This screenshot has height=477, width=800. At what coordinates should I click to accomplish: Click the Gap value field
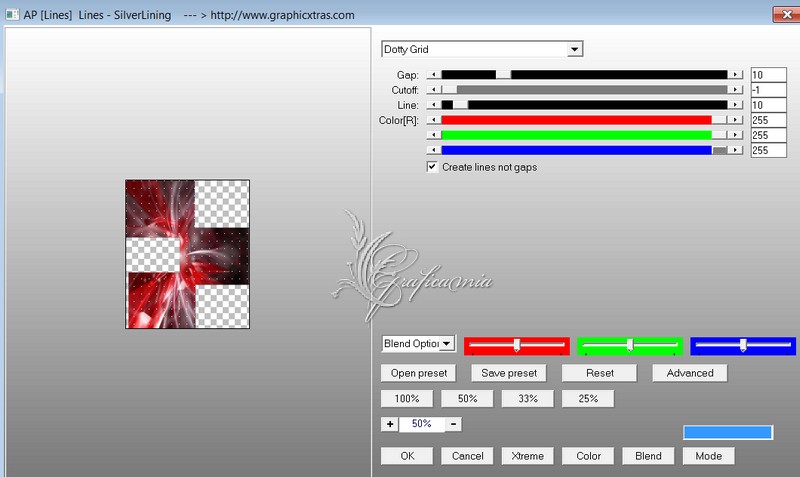768,75
